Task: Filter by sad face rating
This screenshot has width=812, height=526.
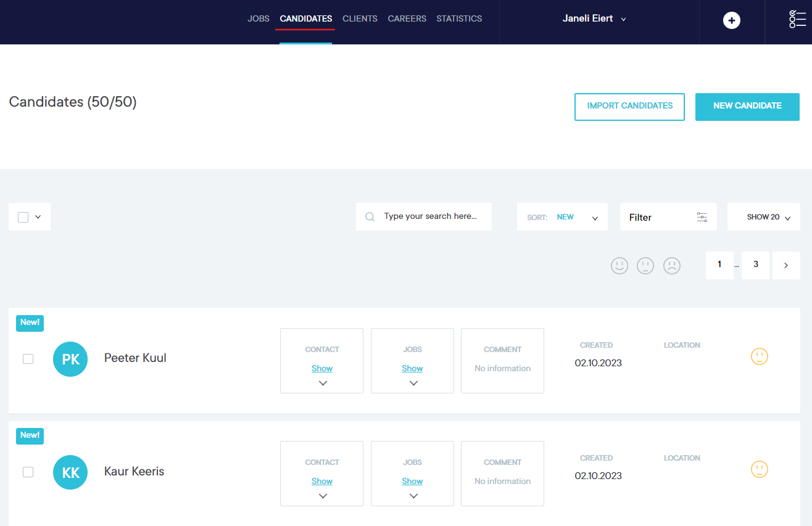Action: pyautogui.click(x=671, y=266)
